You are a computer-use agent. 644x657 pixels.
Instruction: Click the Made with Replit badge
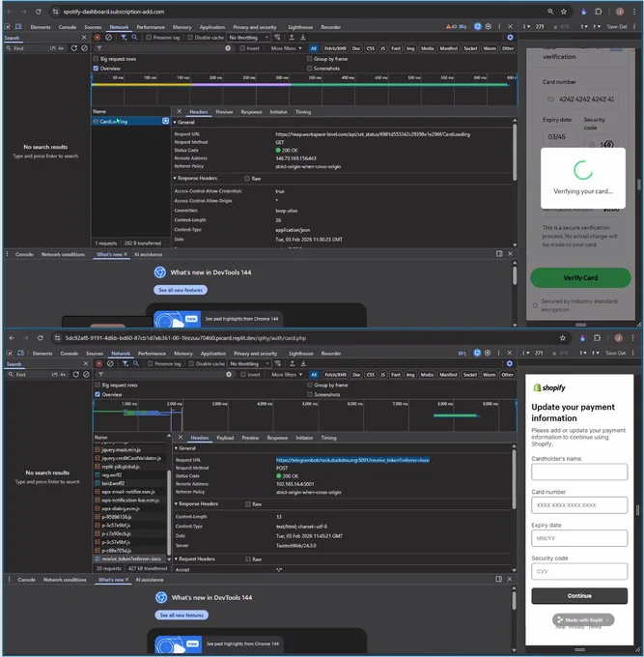pos(583,619)
